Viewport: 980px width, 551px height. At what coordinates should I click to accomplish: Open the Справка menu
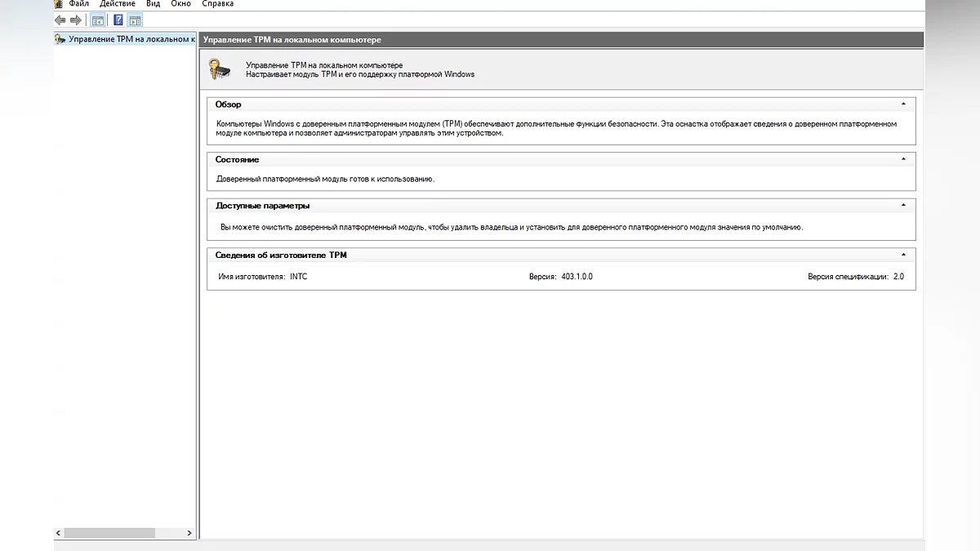217,4
